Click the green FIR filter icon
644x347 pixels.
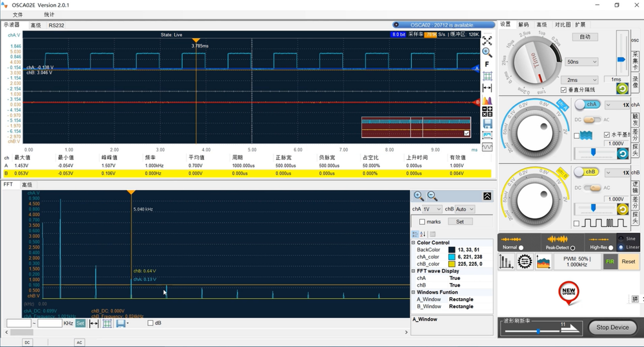610,262
